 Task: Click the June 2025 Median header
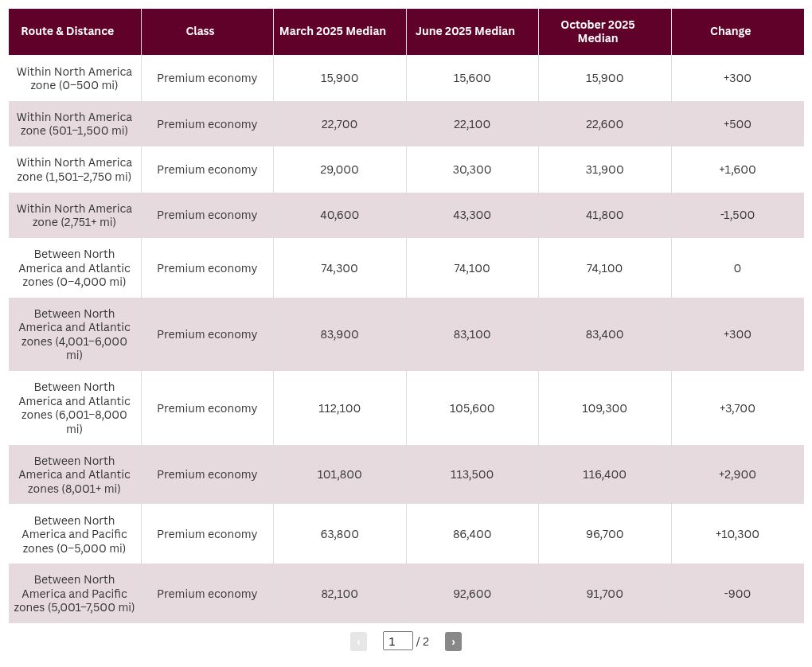(x=465, y=31)
